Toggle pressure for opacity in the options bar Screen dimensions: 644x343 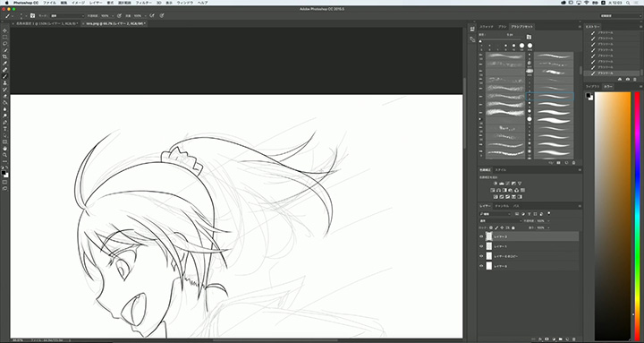[119, 15]
